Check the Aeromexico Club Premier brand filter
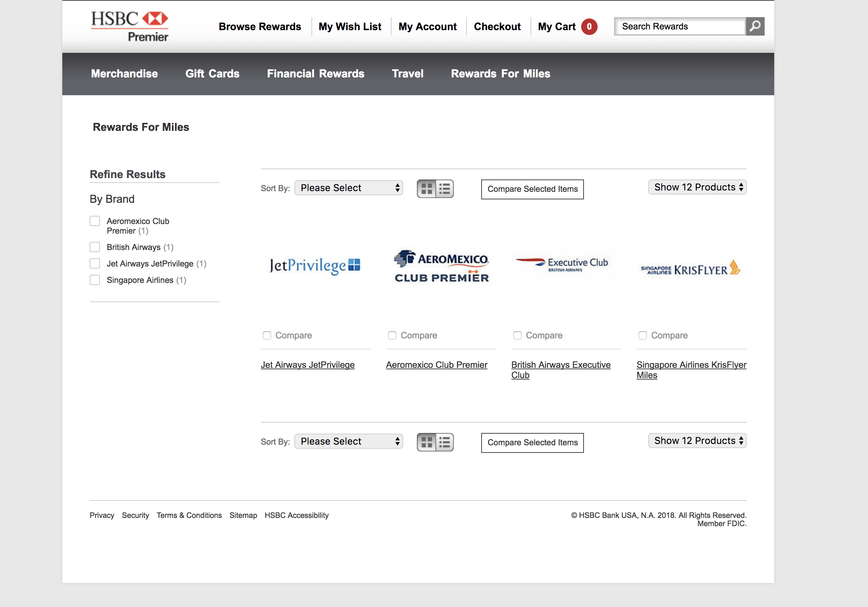The width and height of the screenshot is (868, 607). coord(95,221)
